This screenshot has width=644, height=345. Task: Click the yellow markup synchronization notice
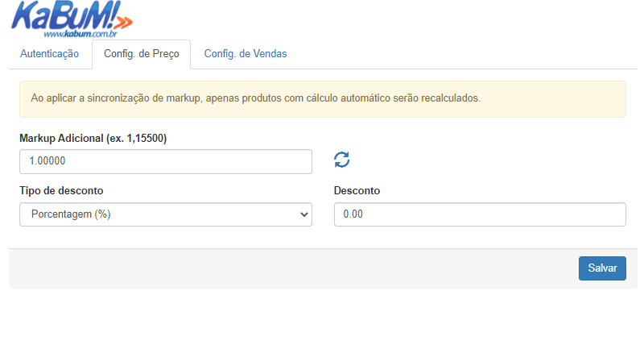[323, 99]
